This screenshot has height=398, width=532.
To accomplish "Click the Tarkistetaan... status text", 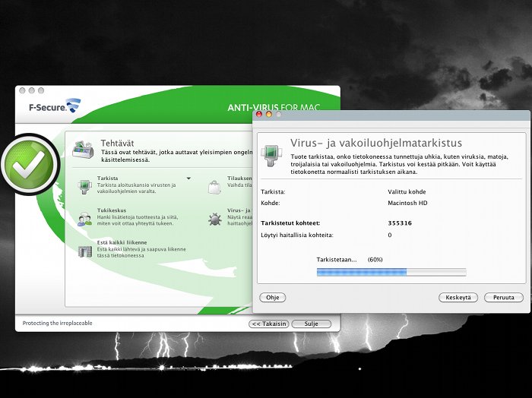I will click(x=337, y=260).
